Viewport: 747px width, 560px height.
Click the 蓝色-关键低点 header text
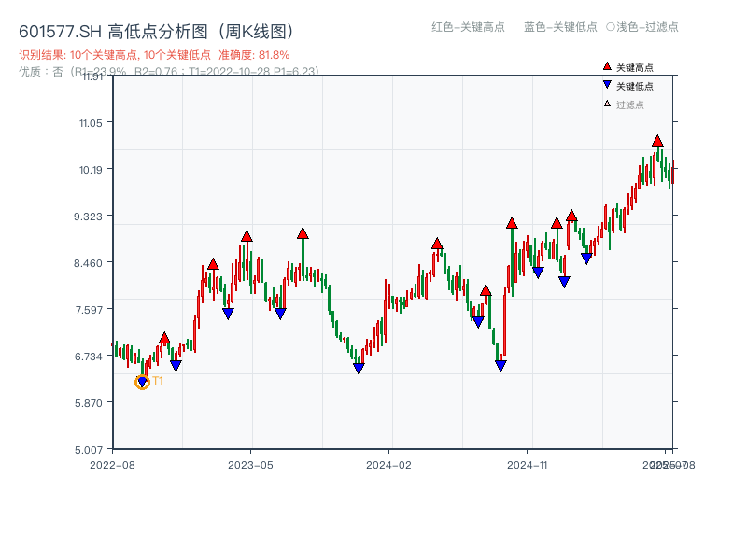[x=560, y=27]
